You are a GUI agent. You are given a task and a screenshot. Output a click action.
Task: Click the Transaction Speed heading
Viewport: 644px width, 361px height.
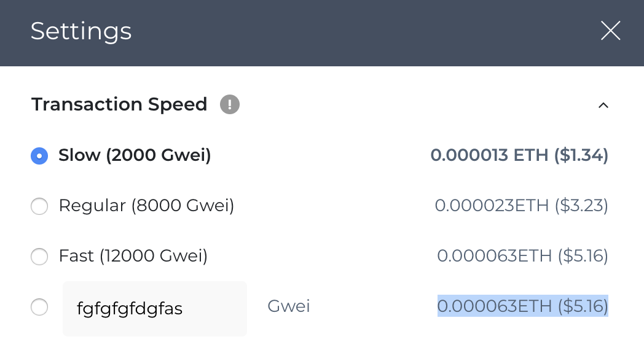coord(119,104)
